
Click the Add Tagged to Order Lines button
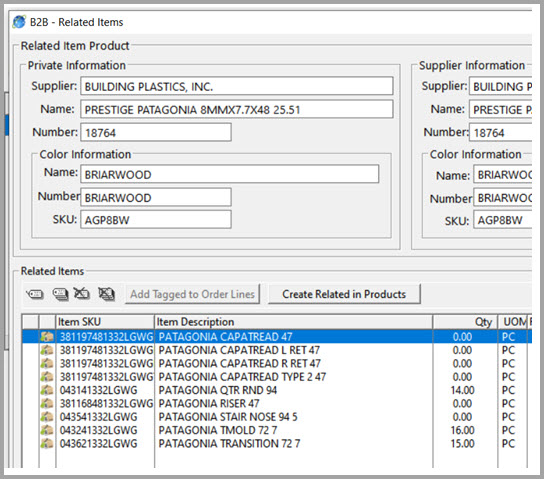(192, 294)
